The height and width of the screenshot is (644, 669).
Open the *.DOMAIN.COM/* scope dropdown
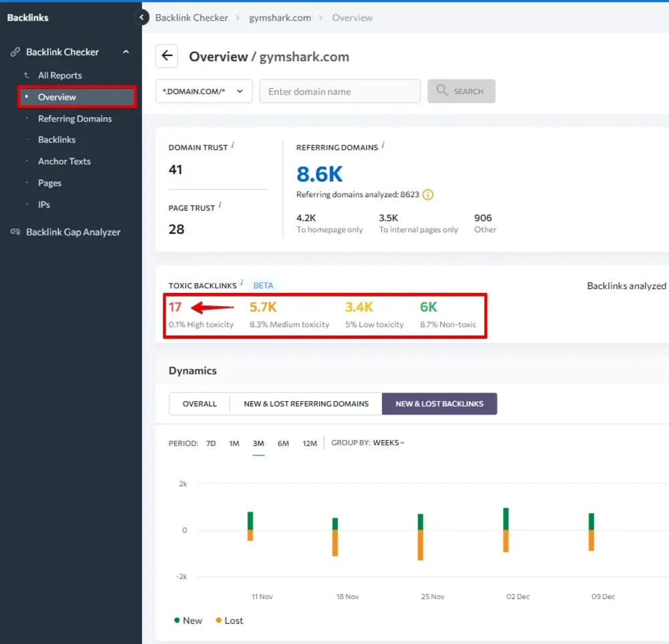(204, 91)
